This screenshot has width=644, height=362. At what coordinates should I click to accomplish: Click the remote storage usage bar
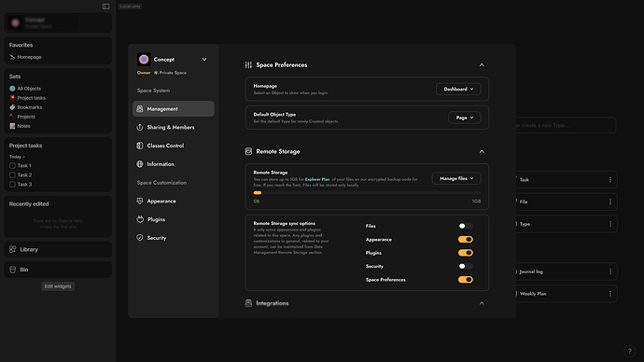click(367, 193)
